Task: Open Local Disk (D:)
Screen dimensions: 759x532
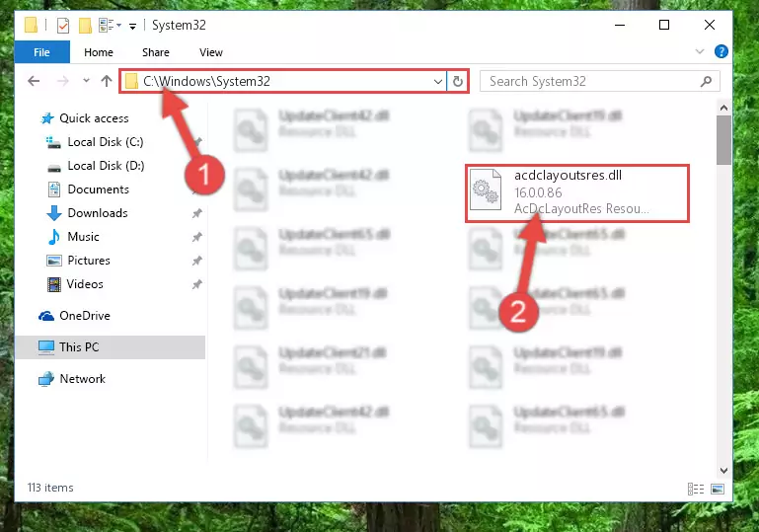Action: [x=106, y=166]
